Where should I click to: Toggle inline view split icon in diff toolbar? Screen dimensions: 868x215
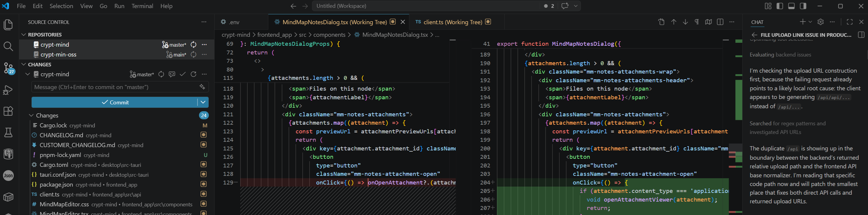click(720, 22)
